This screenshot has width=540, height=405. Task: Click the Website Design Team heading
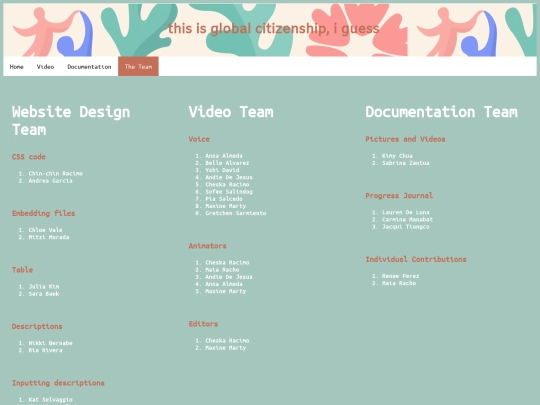(x=71, y=121)
